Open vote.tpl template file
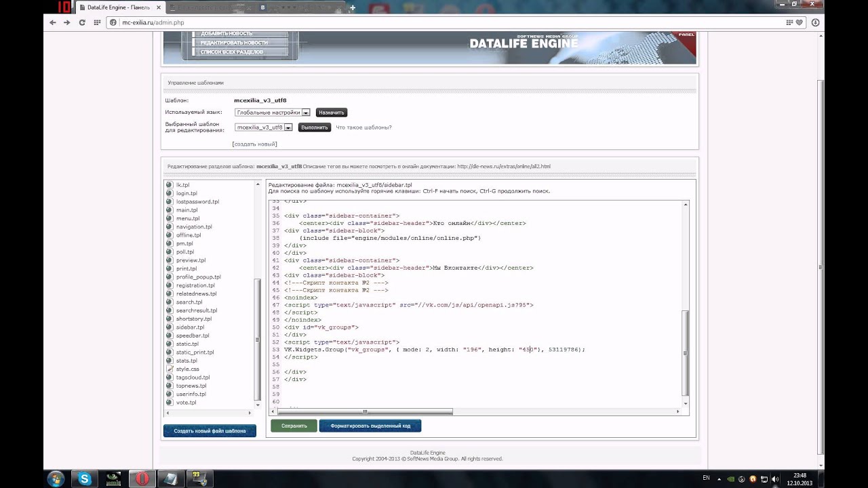 pos(186,402)
